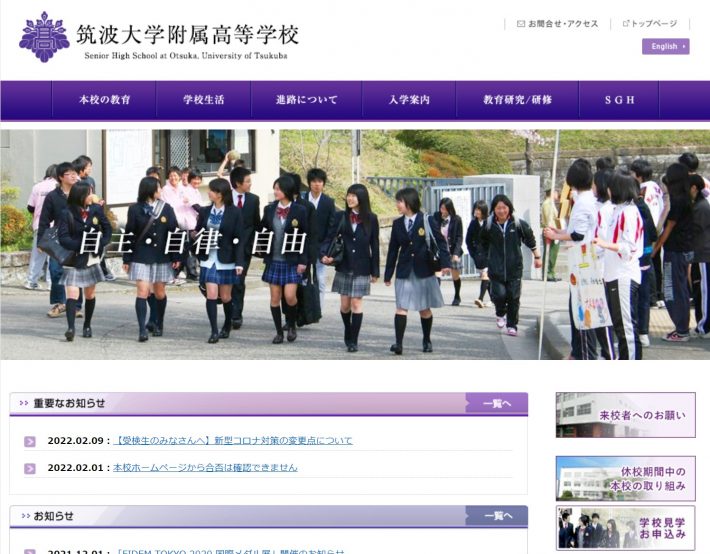The width and height of the screenshot is (710, 554).
Task: Open 学校生活 menu
Action: (x=204, y=100)
